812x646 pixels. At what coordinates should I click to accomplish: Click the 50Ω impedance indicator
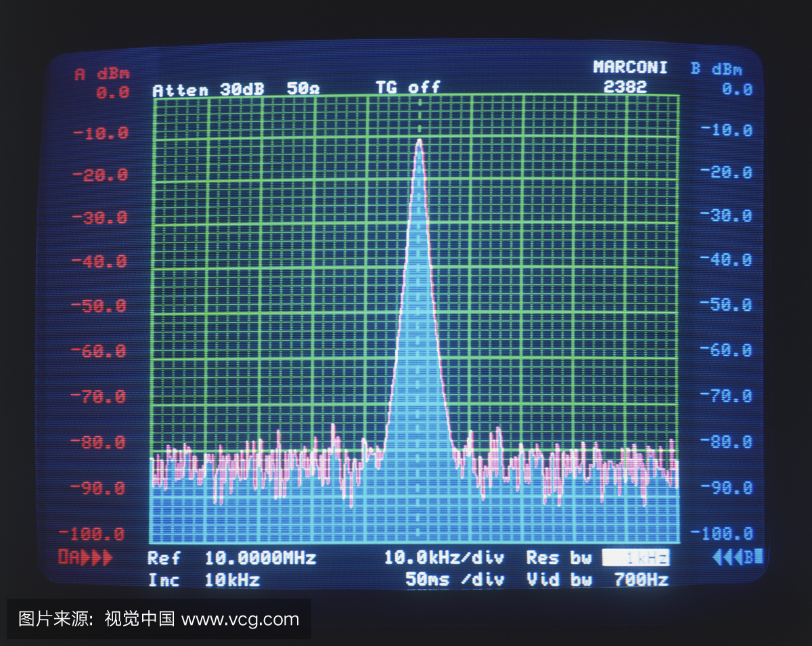302,89
